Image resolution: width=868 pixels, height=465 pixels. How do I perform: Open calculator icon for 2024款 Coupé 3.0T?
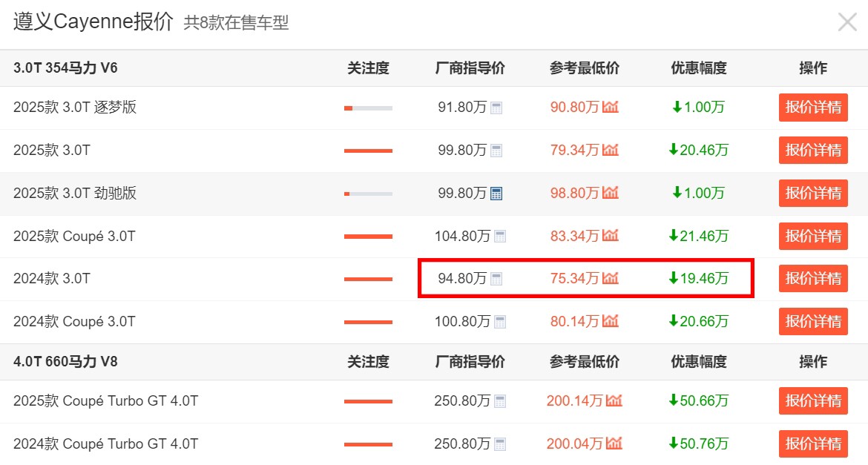click(x=500, y=322)
